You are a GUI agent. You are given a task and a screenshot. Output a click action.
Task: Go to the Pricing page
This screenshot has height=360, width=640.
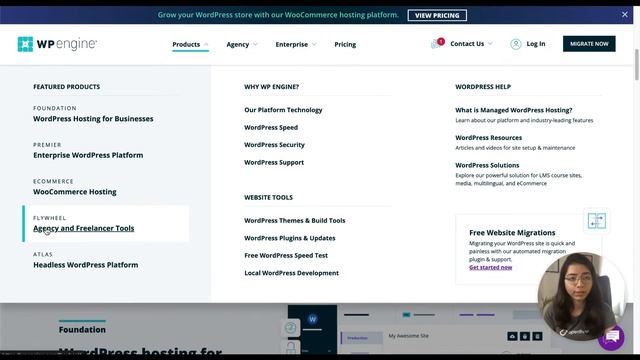coord(345,44)
